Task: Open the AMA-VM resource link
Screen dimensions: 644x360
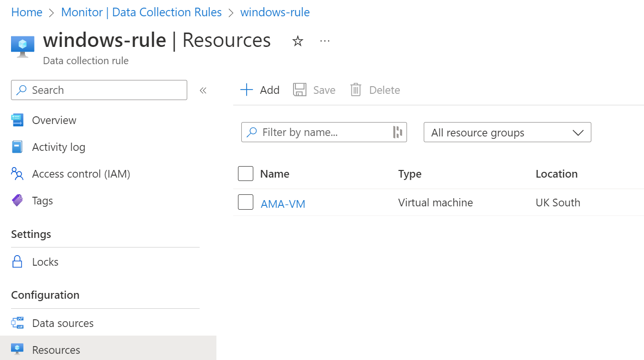Action: (283, 204)
